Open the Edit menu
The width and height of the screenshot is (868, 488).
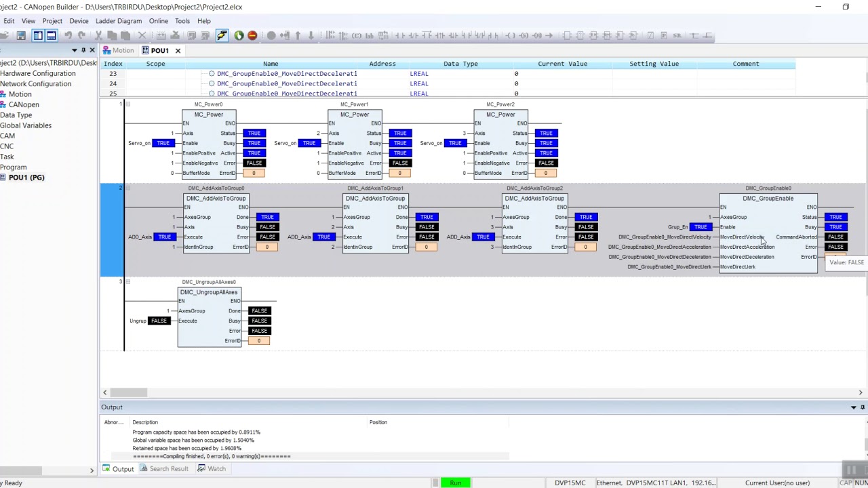(x=9, y=21)
